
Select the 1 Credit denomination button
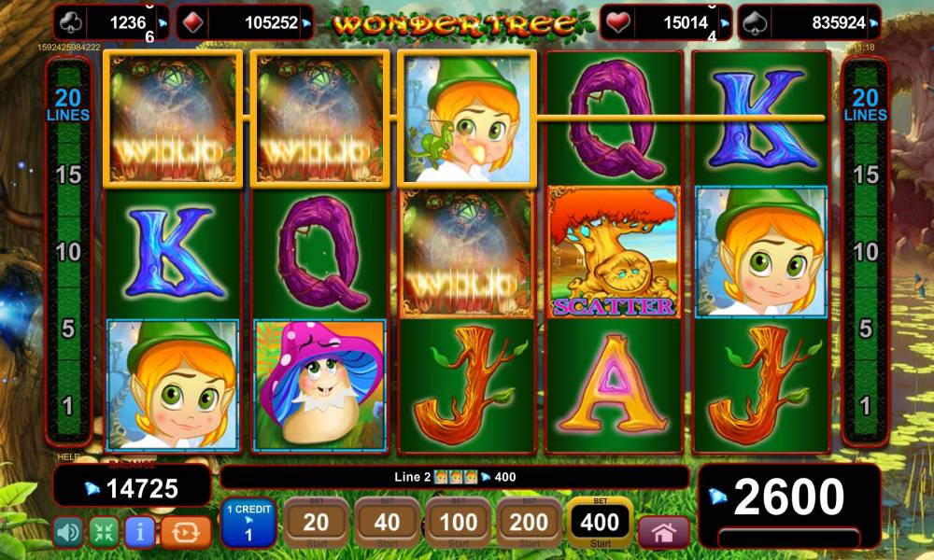coord(248,523)
